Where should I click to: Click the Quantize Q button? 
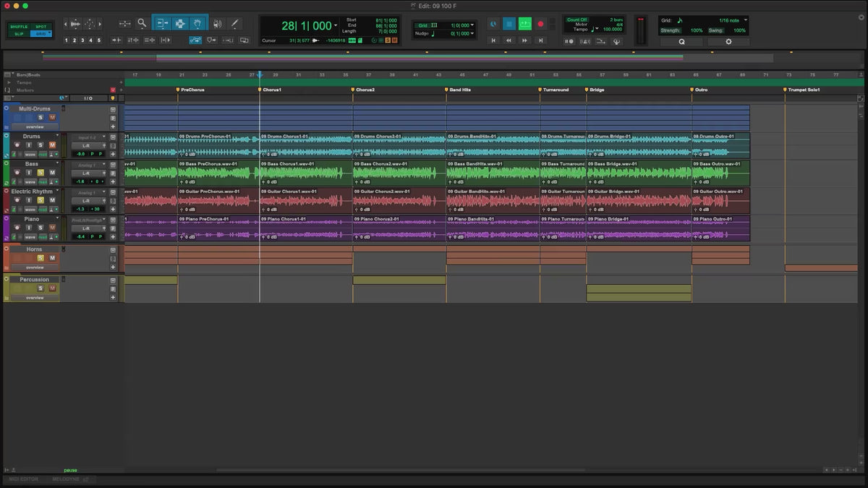(681, 42)
